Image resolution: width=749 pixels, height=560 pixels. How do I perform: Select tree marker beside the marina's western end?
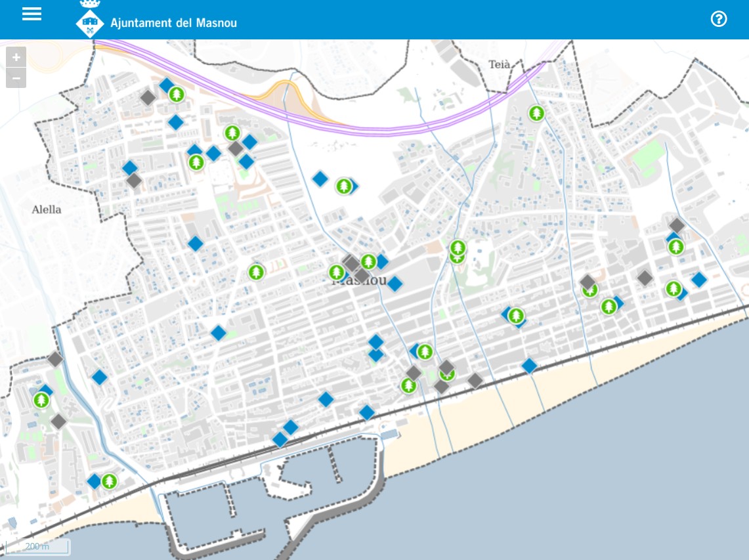pyautogui.click(x=110, y=481)
